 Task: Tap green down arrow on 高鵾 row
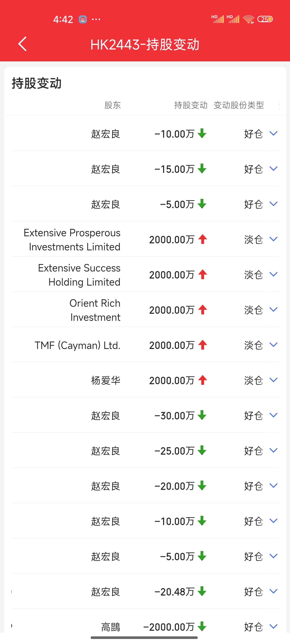click(x=202, y=626)
